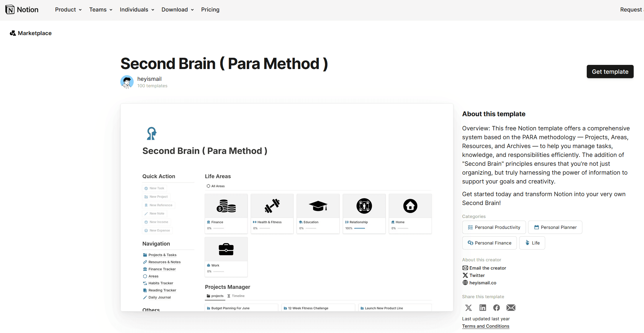Open the 12-Week Fitness Challenge project
Image resolution: width=644 pixels, height=333 pixels.
[318, 308]
